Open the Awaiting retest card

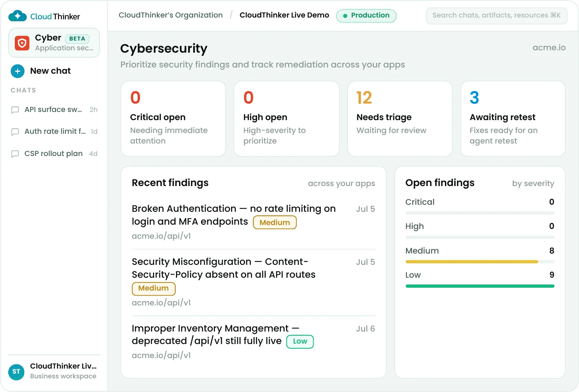(x=513, y=119)
